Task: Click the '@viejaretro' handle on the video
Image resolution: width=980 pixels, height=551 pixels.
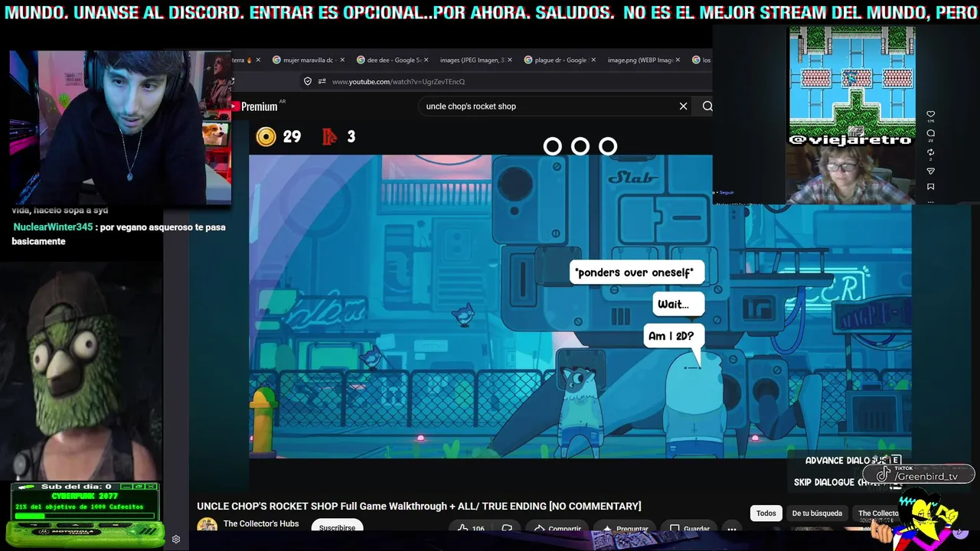Action: 851,140
